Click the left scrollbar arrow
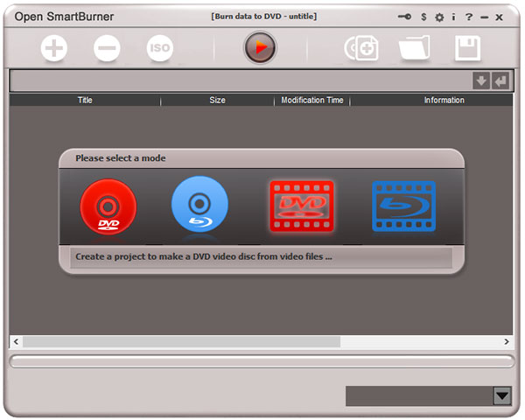 16,341
